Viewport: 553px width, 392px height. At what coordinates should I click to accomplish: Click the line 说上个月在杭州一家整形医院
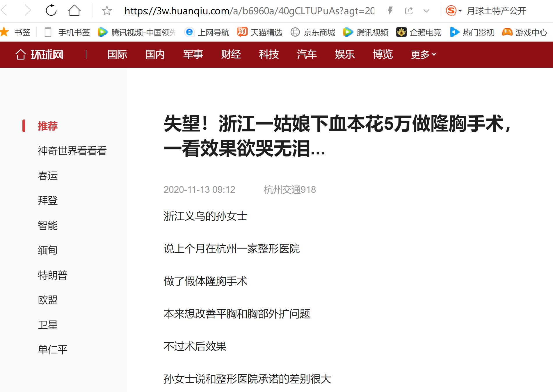click(x=232, y=249)
